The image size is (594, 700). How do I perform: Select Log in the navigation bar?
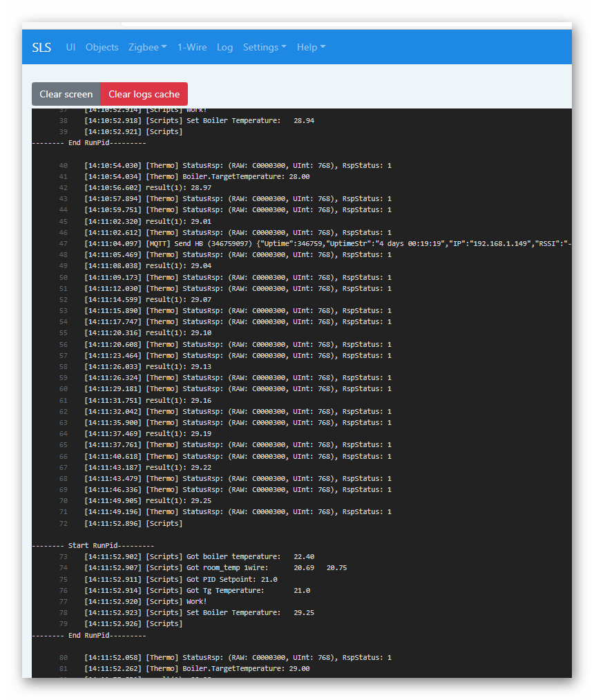tap(224, 47)
